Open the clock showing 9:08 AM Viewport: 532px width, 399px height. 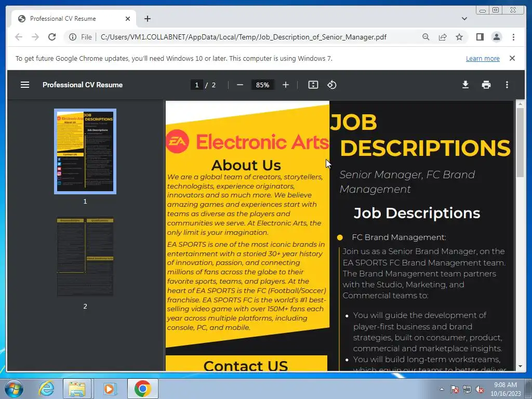[506, 389]
